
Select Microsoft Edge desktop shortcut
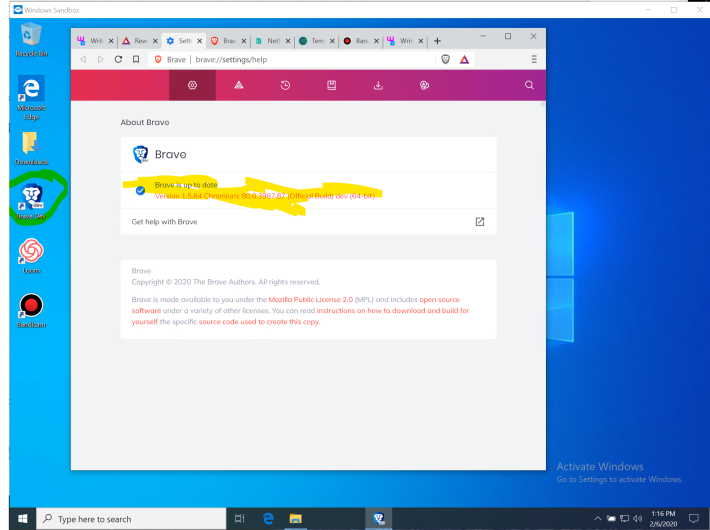[31, 98]
